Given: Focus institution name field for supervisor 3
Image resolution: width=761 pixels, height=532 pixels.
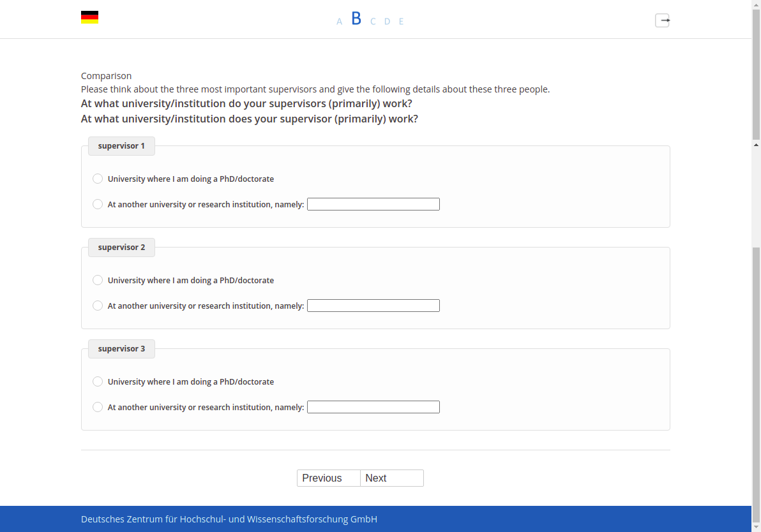Looking at the screenshot, I should (373, 407).
